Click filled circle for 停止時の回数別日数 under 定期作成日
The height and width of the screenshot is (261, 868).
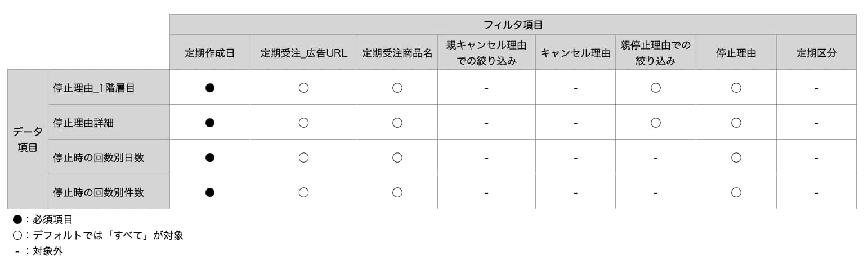tap(210, 157)
